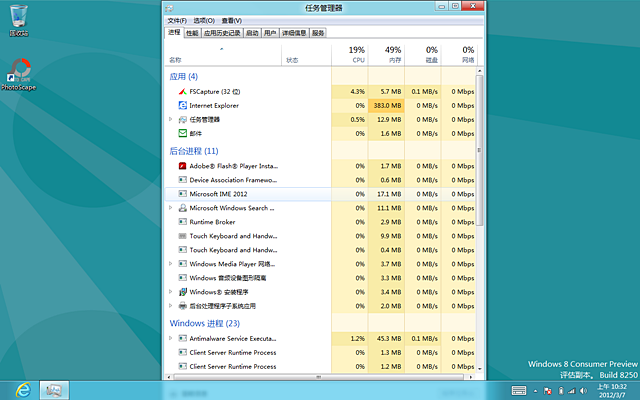Switch to the 应用历史记录 tab
The image size is (640, 400).
[x=222, y=33]
